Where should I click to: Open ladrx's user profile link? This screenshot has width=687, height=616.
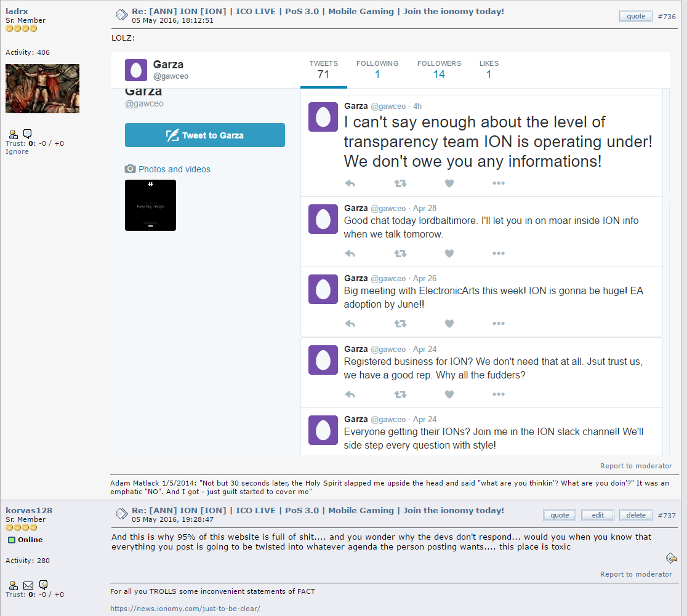(17, 12)
